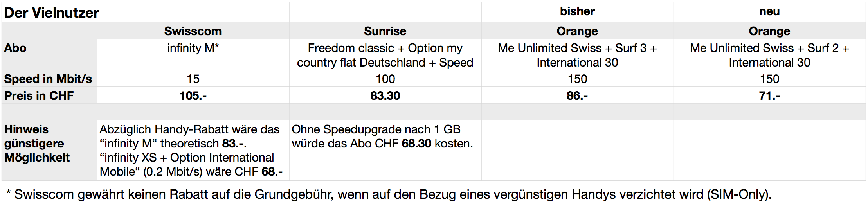
Task: Click the 'Hinweis günstigere Möglichkeit' row label
Action: coord(37,143)
